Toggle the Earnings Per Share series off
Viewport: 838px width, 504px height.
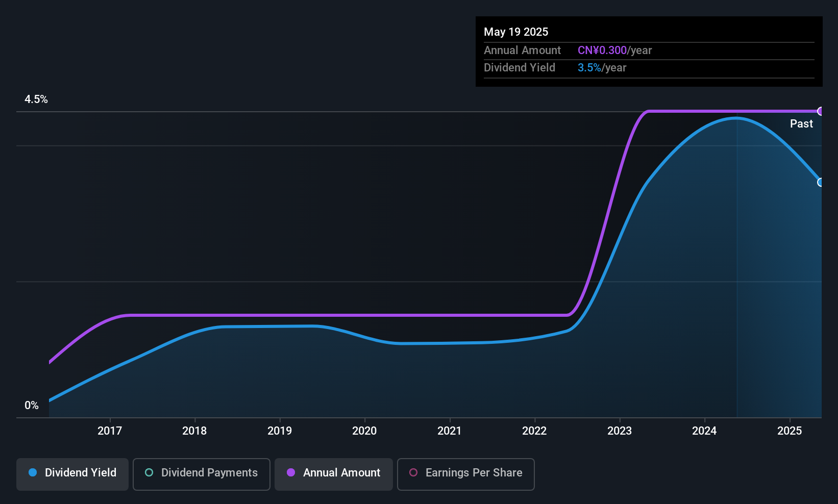point(465,474)
